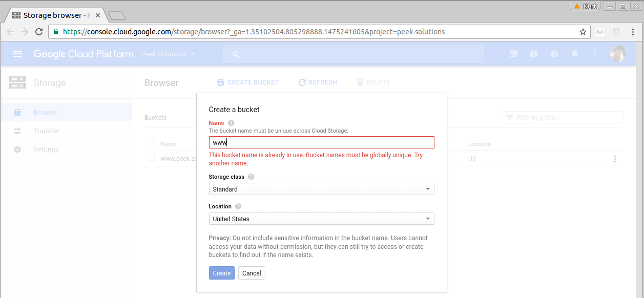644x298 pixels.
Task: Go back in the browser
Action: pos(11,32)
